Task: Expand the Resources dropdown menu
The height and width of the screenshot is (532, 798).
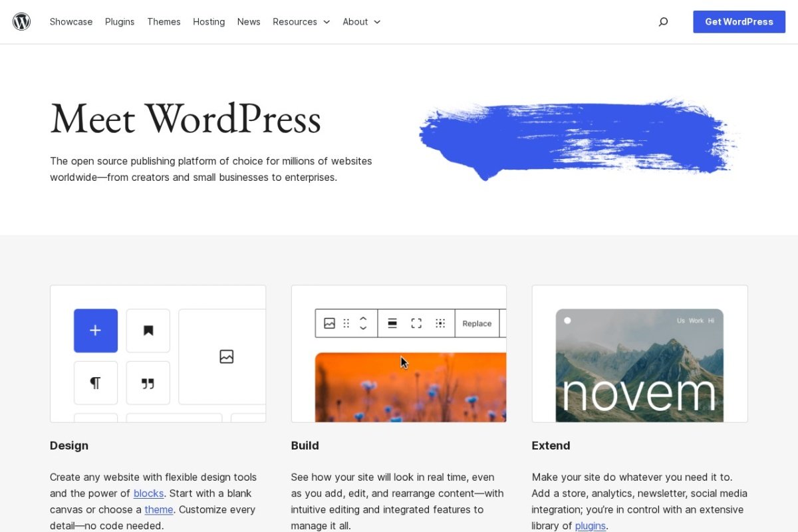Action: click(301, 22)
